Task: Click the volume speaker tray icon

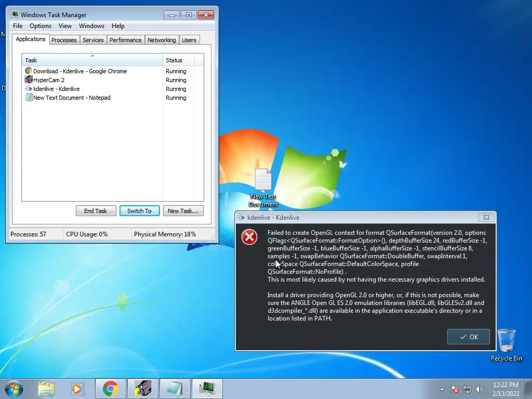Action: click(x=480, y=389)
